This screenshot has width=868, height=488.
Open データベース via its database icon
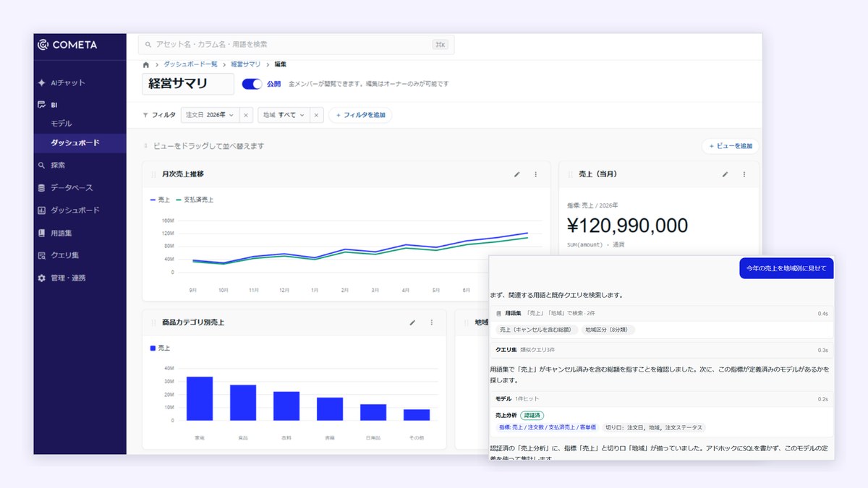click(42, 188)
